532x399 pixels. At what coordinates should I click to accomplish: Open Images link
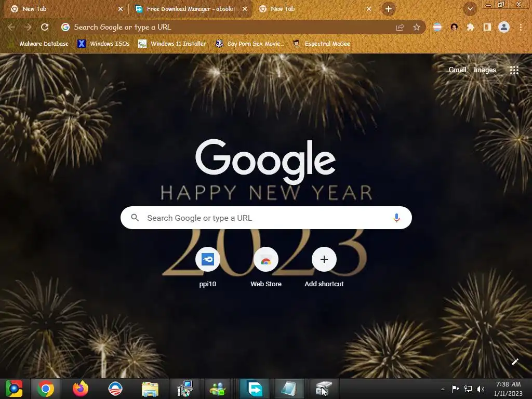pos(485,70)
